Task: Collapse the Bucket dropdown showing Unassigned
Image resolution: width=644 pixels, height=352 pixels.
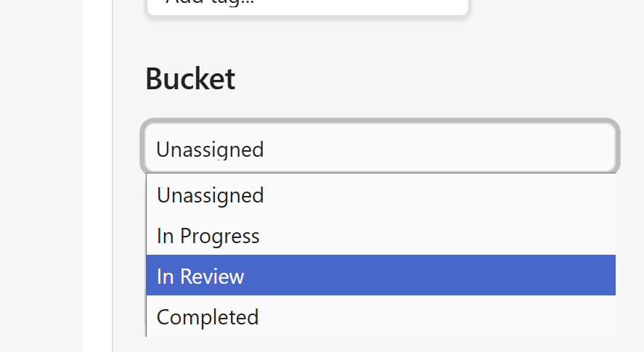Action: (381, 149)
